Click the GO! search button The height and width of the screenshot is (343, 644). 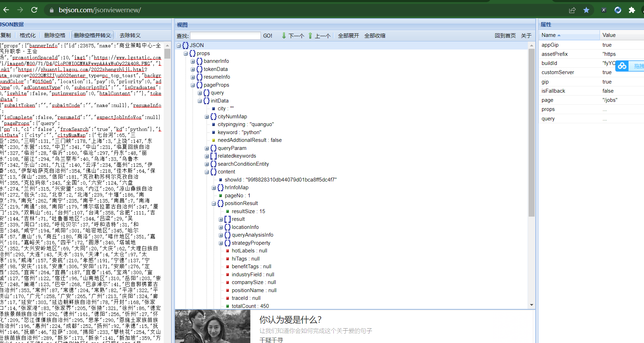pyautogui.click(x=268, y=36)
